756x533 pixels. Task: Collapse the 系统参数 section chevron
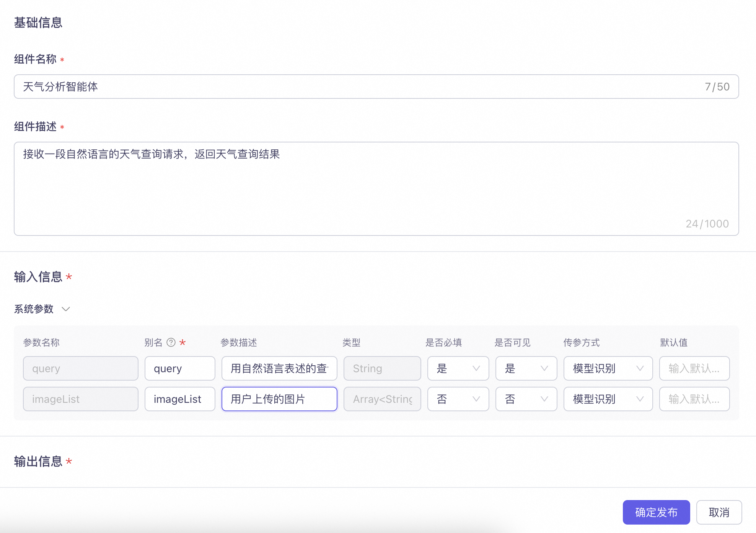[66, 309]
